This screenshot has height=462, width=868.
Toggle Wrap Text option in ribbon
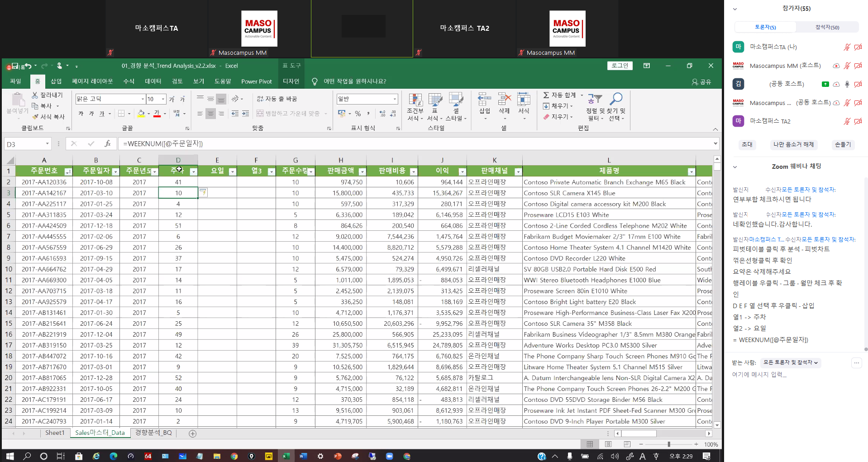point(277,99)
